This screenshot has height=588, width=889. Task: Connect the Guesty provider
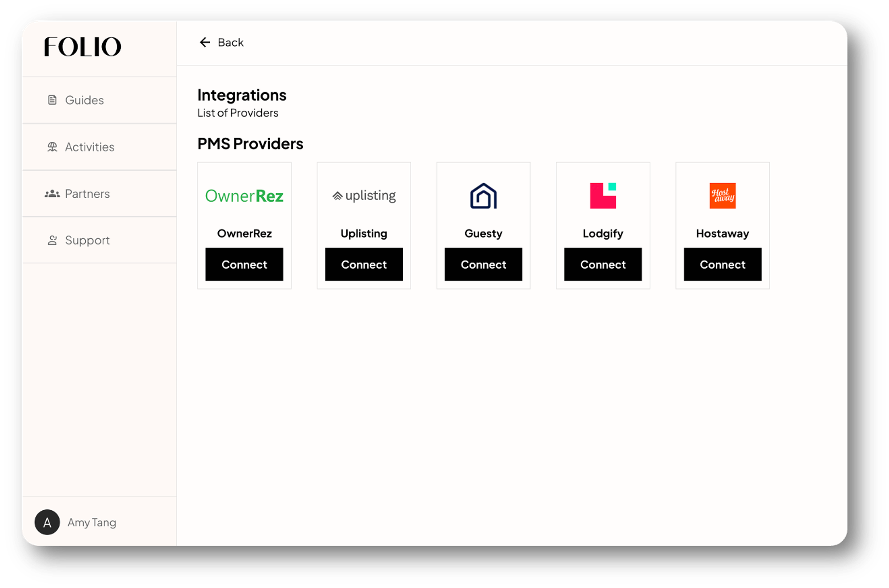(483, 264)
